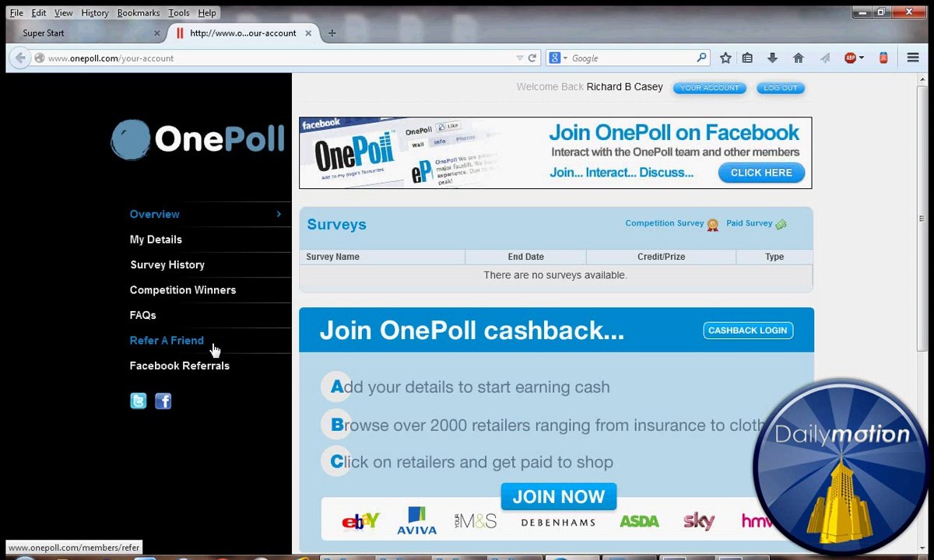
Task: Click the Paid Survey legend link
Action: click(x=750, y=223)
